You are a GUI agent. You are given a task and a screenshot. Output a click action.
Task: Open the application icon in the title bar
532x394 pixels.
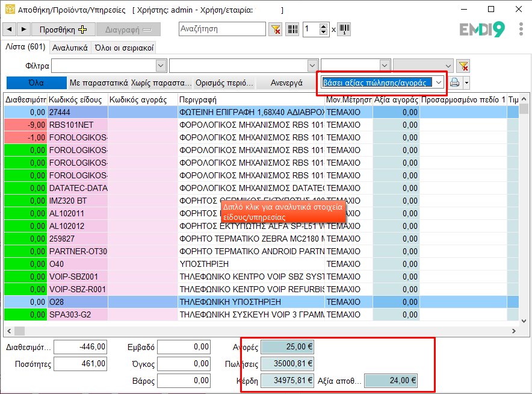tap(10, 9)
